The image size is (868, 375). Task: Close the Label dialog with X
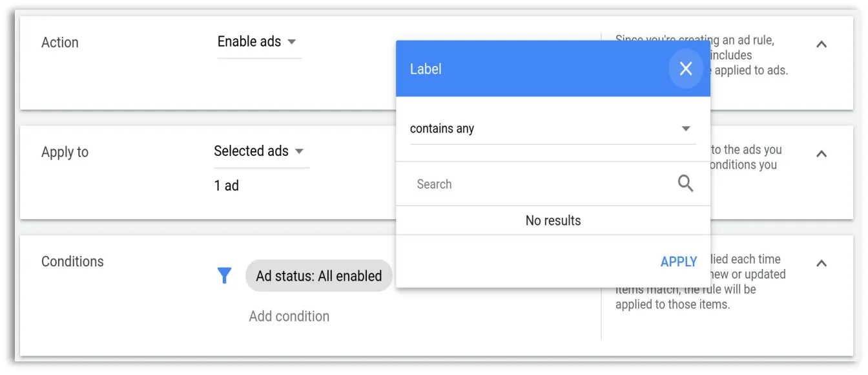686,69
